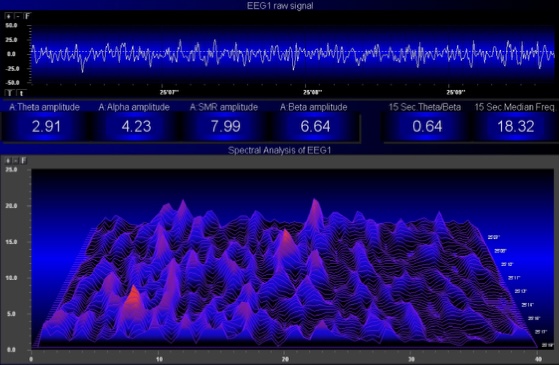Click the F fit button on Spectral Analysis graph
The width and height of the screenshot is (559, 365).
coord(23,160)
